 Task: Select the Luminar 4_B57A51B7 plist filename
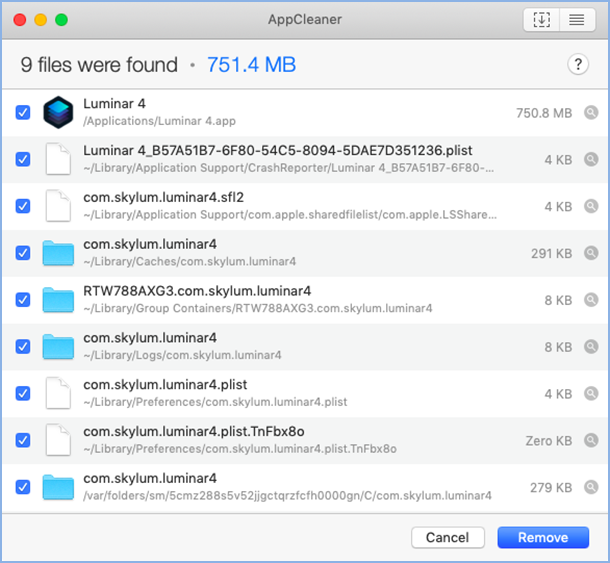[278, 151]
